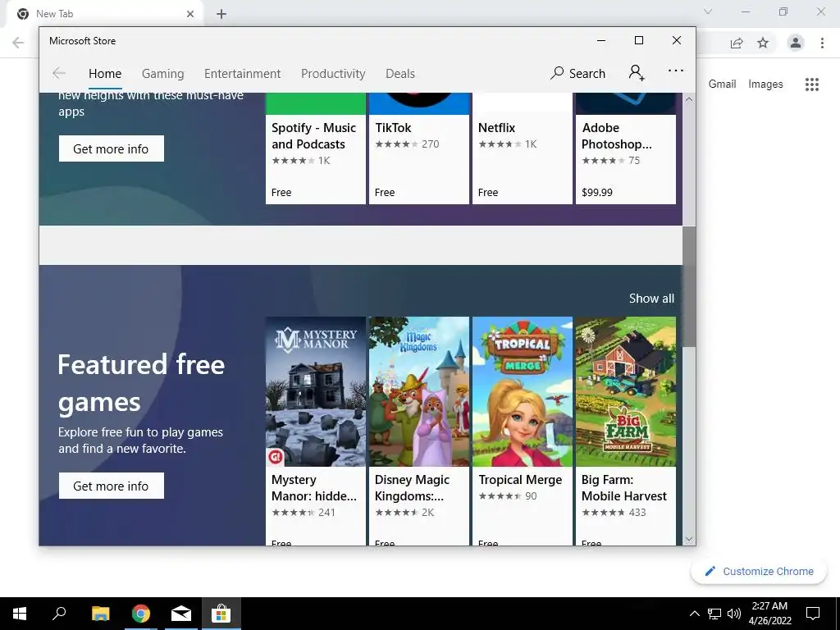The height and width of the screenshot is (630, 840).
Task: Open Chrome profile avatar icon
Action: pyautogui.click(x=796, y=43)
